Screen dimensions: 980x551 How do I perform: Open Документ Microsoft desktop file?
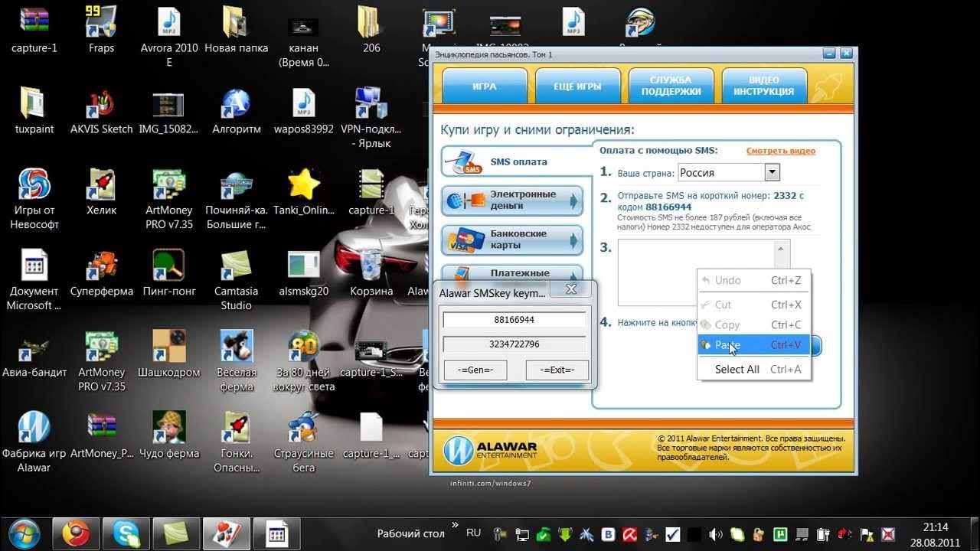34,280
